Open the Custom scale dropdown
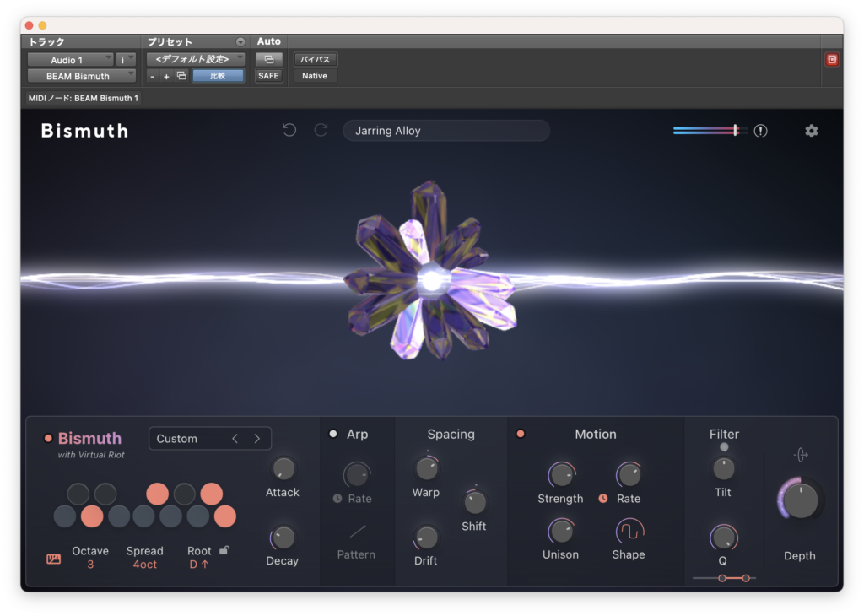 click(210, 439)
